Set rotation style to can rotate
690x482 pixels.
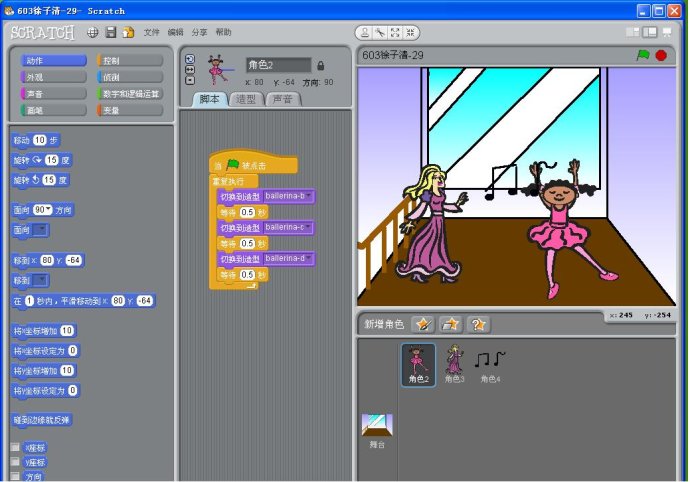point(190,59)
